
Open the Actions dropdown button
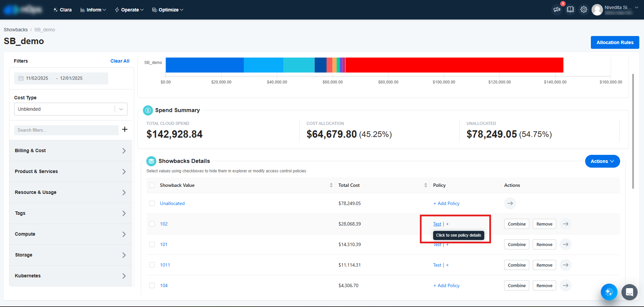point(602,161)
